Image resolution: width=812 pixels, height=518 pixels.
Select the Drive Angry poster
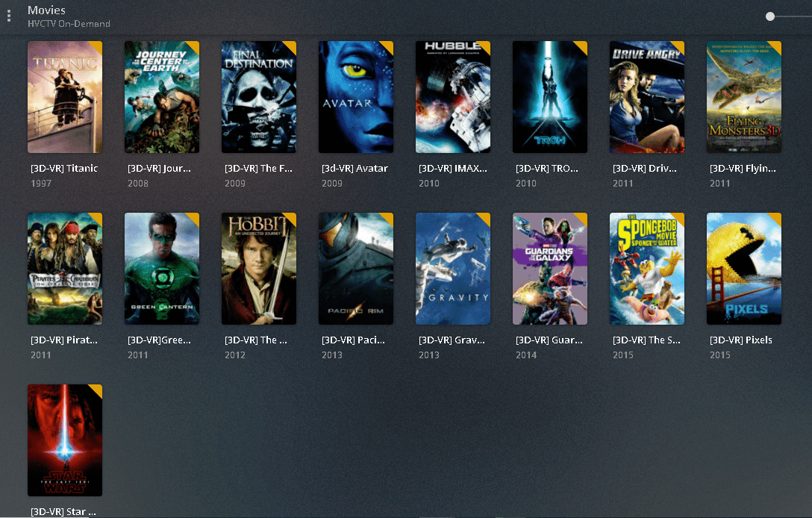(647, 97)
